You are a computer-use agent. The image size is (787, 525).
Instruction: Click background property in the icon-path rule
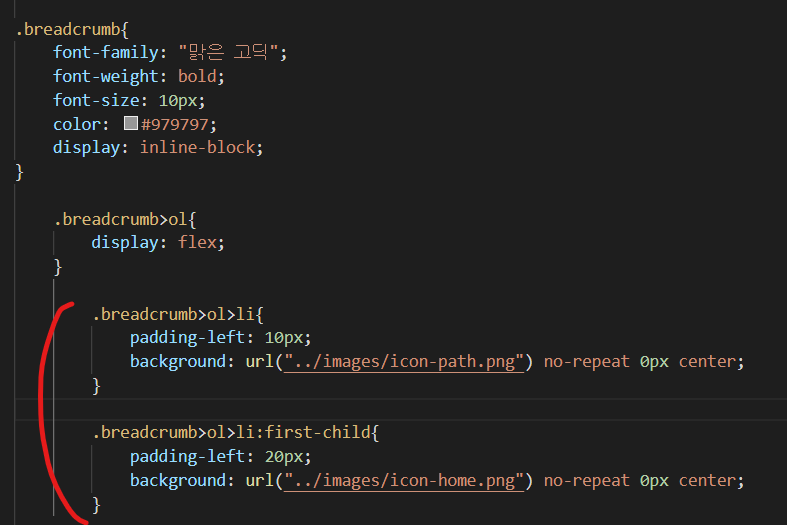pyautogui.click(x=178, y=361)
